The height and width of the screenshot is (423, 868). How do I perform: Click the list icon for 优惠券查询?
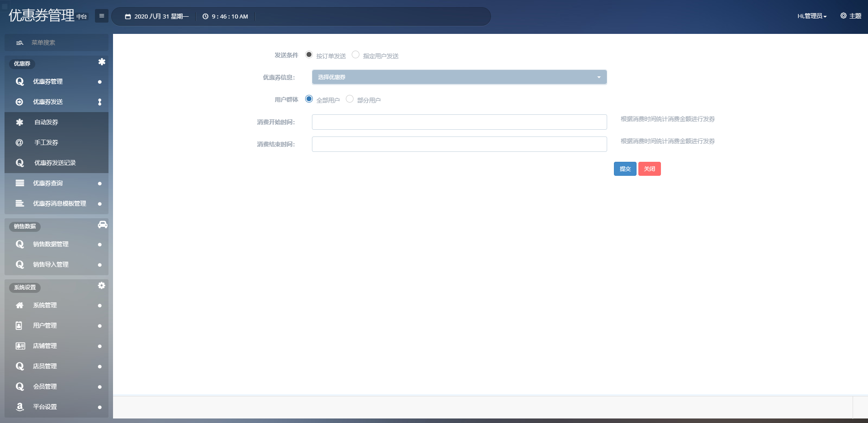tap(20, 183)
